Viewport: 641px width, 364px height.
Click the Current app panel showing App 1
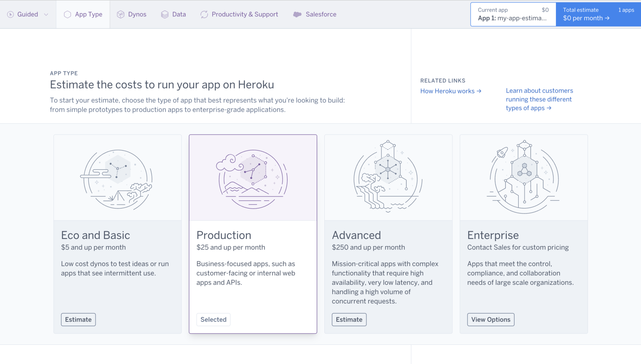(513, 14)
